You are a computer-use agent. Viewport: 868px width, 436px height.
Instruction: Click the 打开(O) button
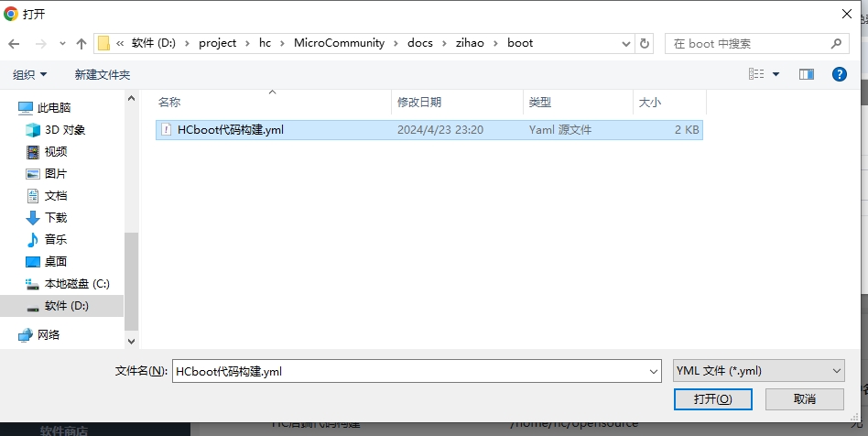711,399
